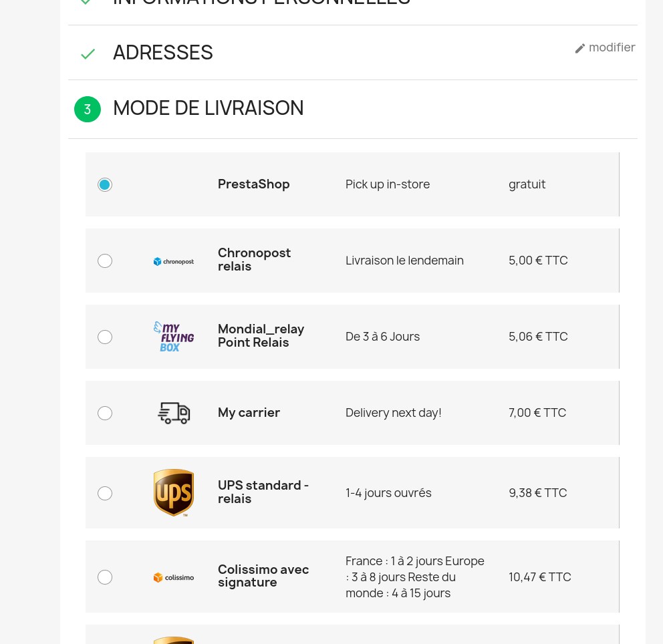Click the Chronopost logo icon

174,262
